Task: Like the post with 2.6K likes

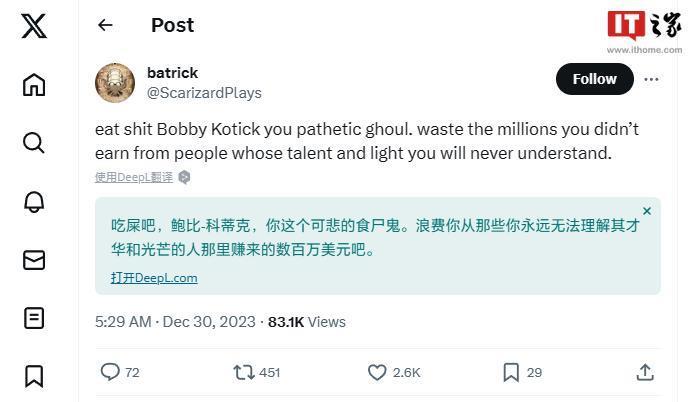Action: coord(377,372)
